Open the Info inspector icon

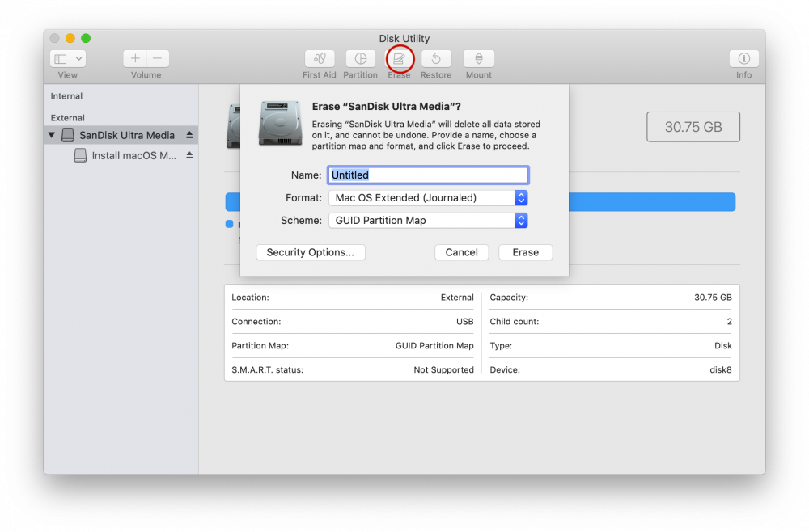743,59
